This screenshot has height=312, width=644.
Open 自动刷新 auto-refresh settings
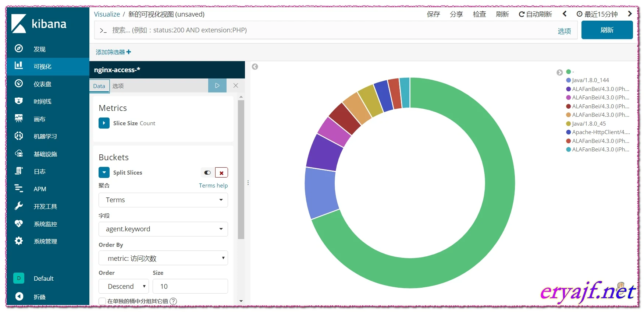pos(535,14)
